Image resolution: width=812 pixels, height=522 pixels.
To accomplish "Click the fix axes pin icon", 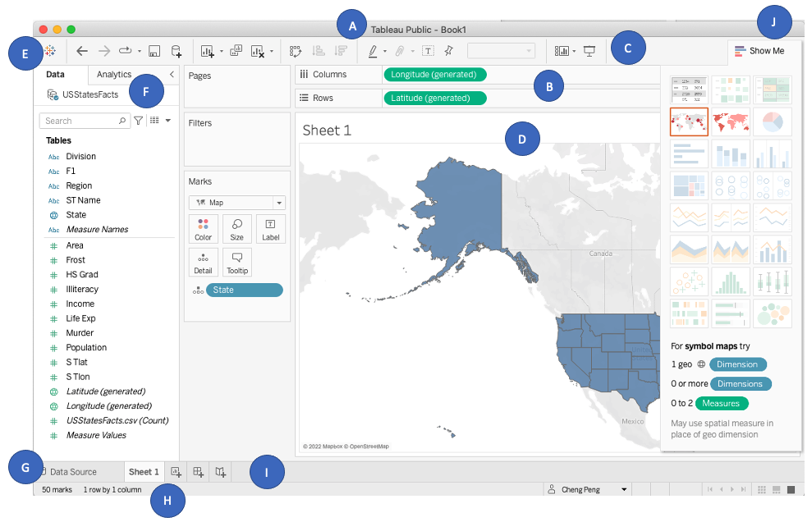I will pyautogui.click(x=448, y=51).
